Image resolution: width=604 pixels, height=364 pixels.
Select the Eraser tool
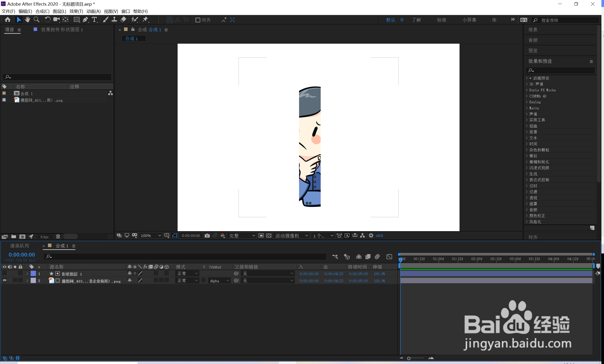coord(123,19)
